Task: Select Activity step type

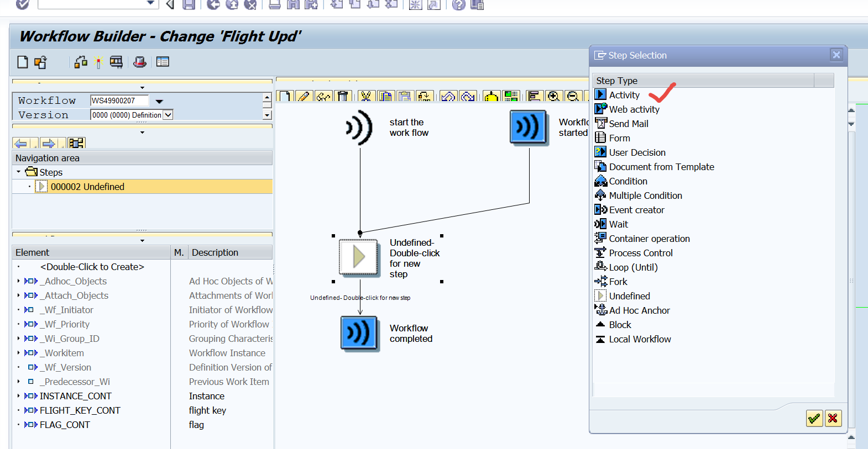Action: [x=624, y=95]
